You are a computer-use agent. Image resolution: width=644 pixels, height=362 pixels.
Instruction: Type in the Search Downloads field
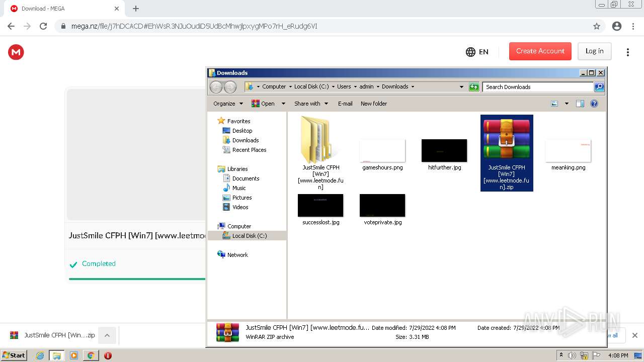538,87
